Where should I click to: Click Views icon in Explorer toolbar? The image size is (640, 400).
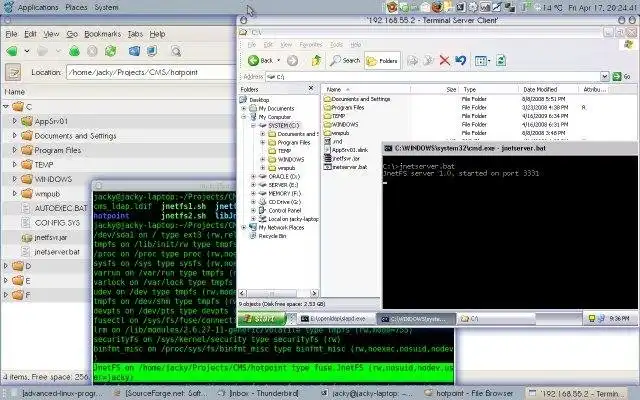coord(482,61)
